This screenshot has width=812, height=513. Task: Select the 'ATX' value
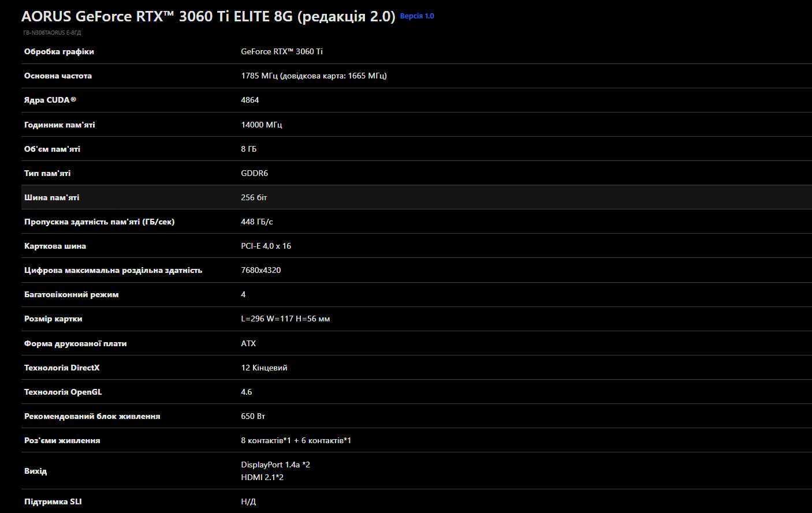(248, 343)
